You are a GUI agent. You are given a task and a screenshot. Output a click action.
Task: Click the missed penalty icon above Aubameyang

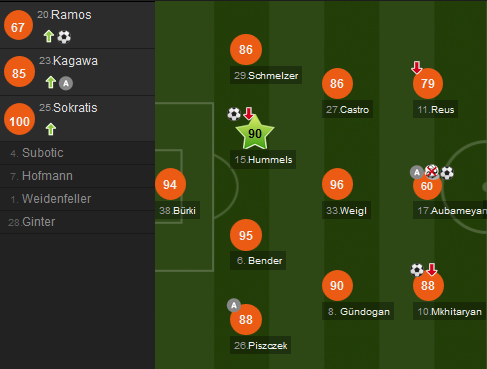(432, 171)
